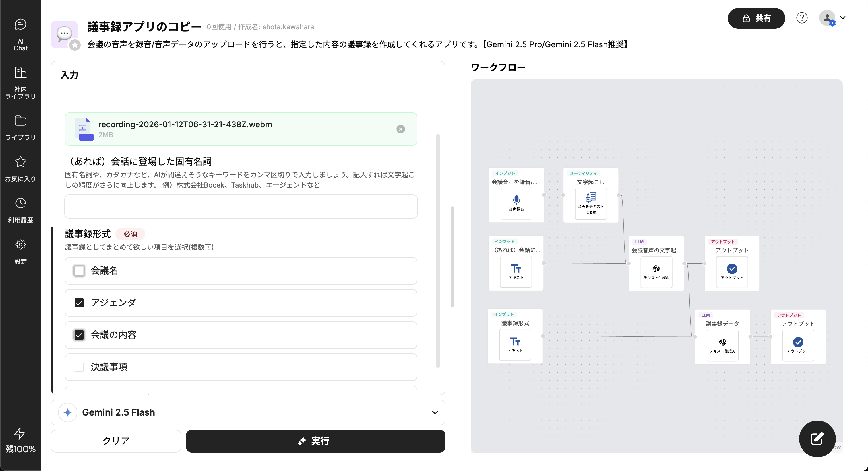Click the クリア button
This screenshot has width=868, height=471.
[116, 441]
